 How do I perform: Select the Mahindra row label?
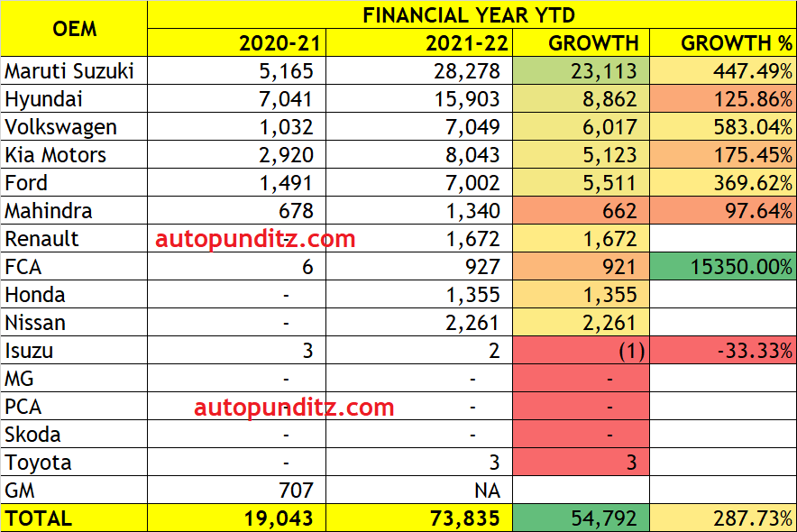[x=74, y=210]
